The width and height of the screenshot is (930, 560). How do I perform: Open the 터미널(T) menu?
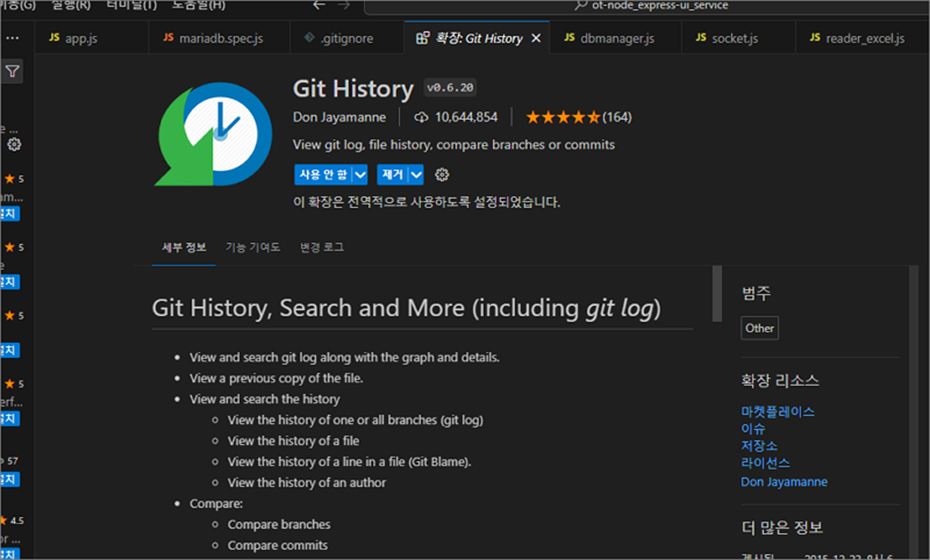tap(132, 5)
